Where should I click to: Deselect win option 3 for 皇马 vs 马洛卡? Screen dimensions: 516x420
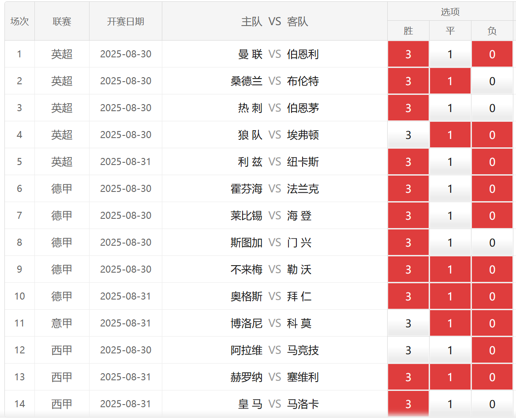[408, 404]
